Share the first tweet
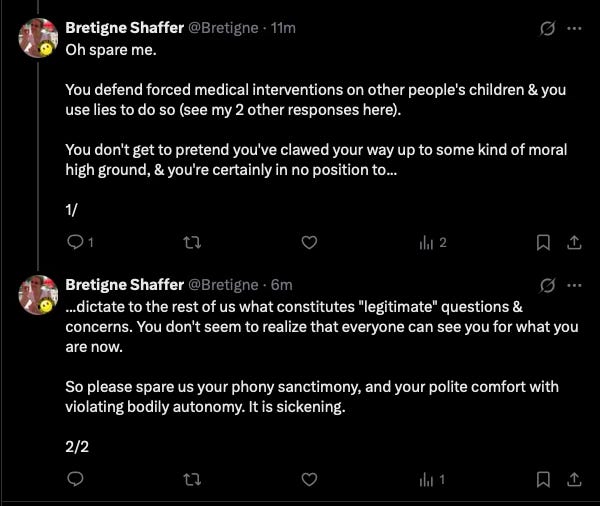600x506 pixels. (574, 242)
